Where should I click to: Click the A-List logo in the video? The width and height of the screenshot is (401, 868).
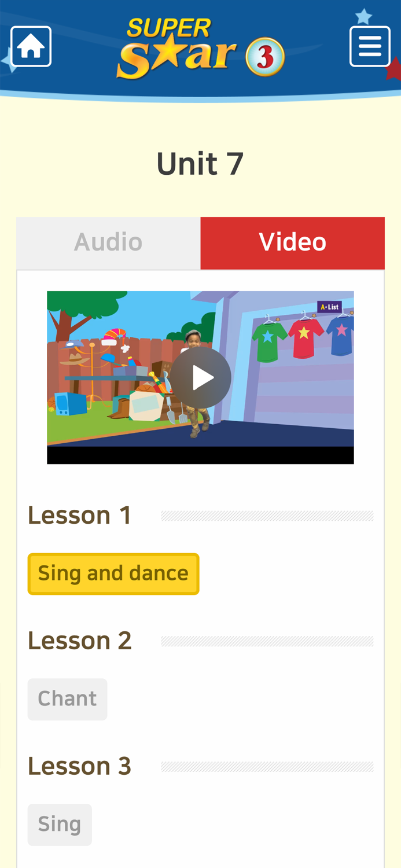coord(329,307)
